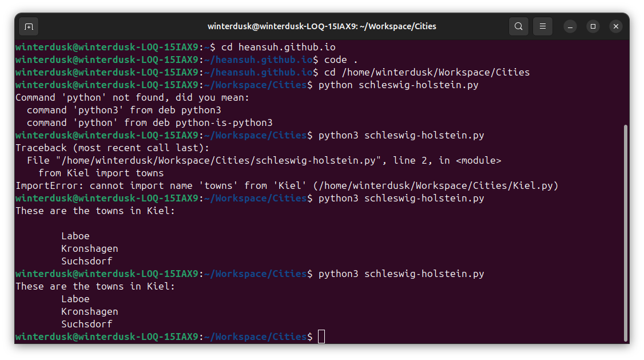The height and width of the screenshot is (360, 644).
Task: Click "Command 'python' not found" message
Action: [132, 98]
